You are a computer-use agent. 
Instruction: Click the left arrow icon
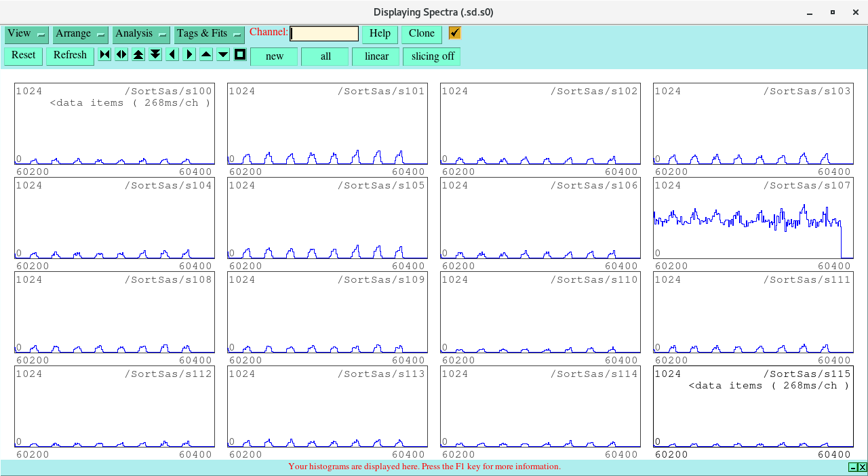pos(172,55)
